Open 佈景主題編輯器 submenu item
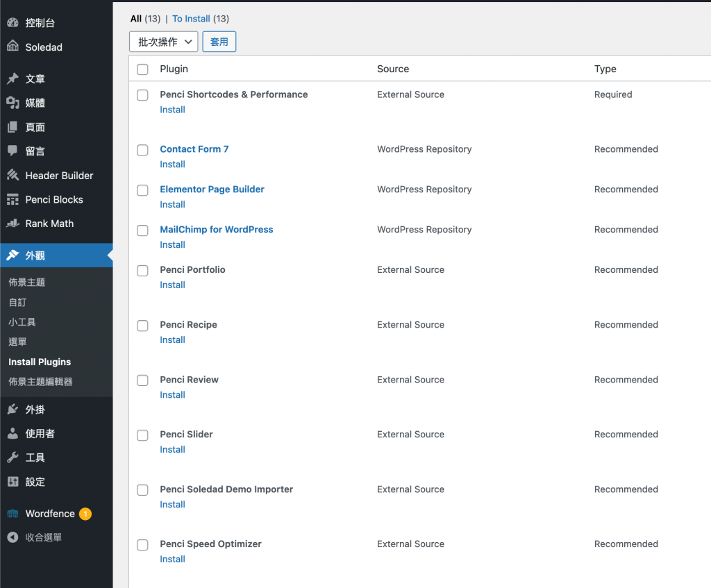 [40, 382]
